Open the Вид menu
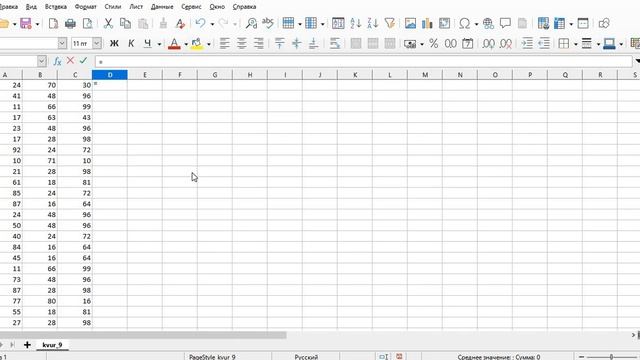640x360 pixels. 31,7
